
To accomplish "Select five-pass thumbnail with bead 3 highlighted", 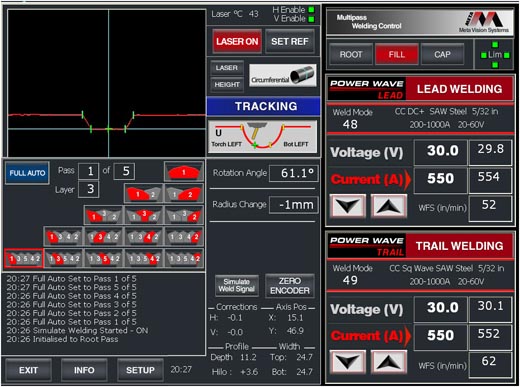I will click(63, 258).
